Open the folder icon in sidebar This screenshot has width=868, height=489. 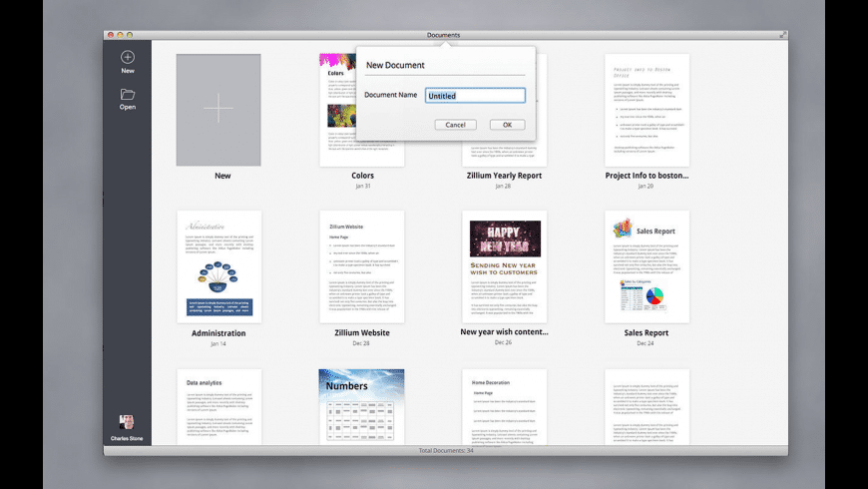pyautogui.click(x=128, y=94)
